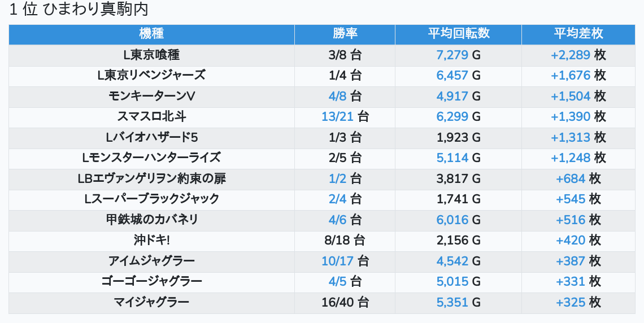Click the 機種 column header
The width and height of the screenshot is (644, 323).
pyautogui.click(x=151, y=33)
